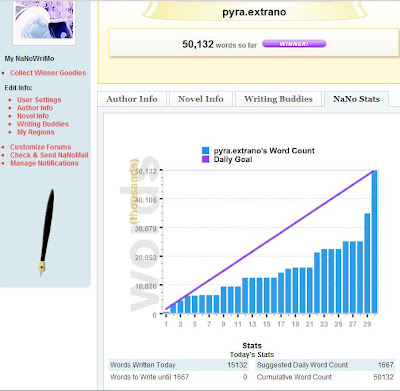
Task: Click the fountain pen graphic in sidebar
Action: pos(46,233)
